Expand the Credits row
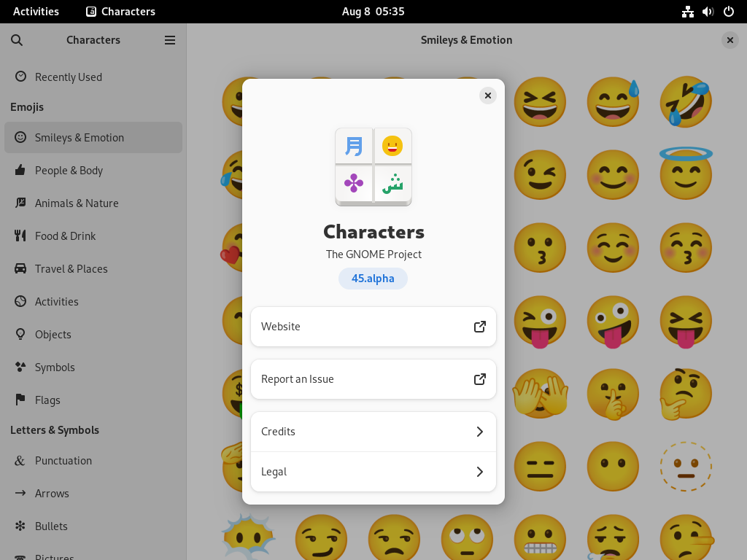Image resolution: width=747 pixels, height=560 pixels. tap(373, 432)
